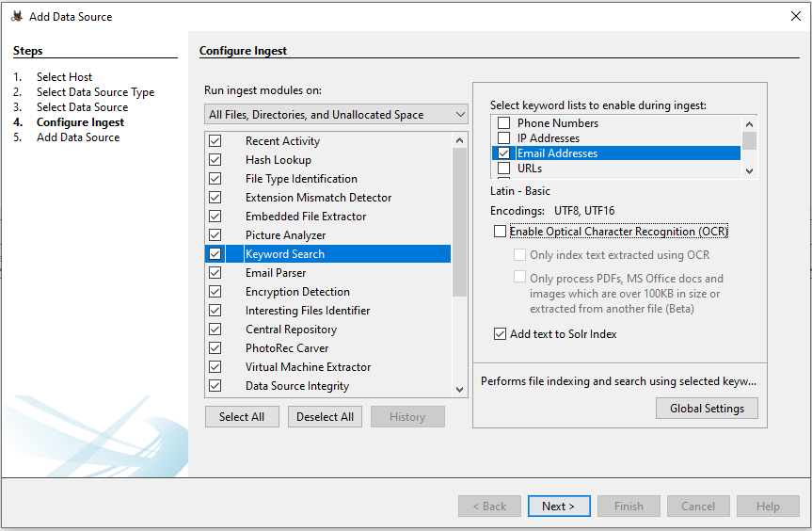This screenshot has height=531, width=812.
Task: Select the PhotoRec Carver module row
Action: point(287,348)
